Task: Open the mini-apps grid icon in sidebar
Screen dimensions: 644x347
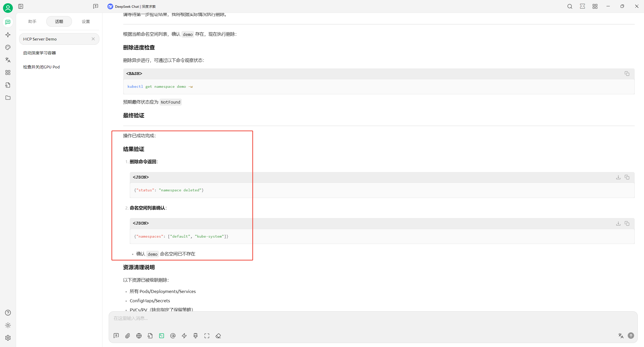Action: coord(8,72)
